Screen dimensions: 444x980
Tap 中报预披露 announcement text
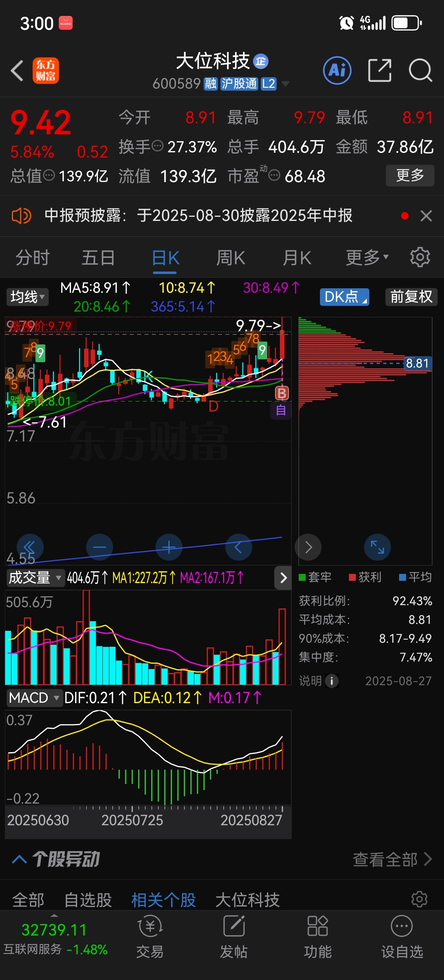point(198,216)
